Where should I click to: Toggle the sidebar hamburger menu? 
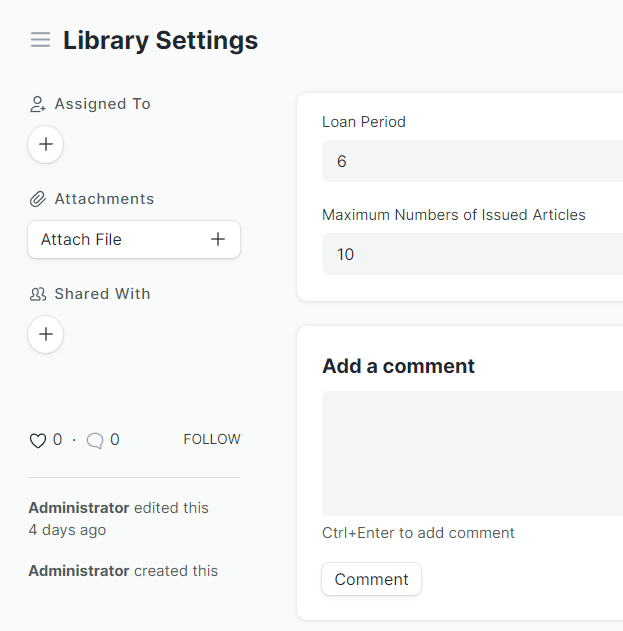click(40, 40)
